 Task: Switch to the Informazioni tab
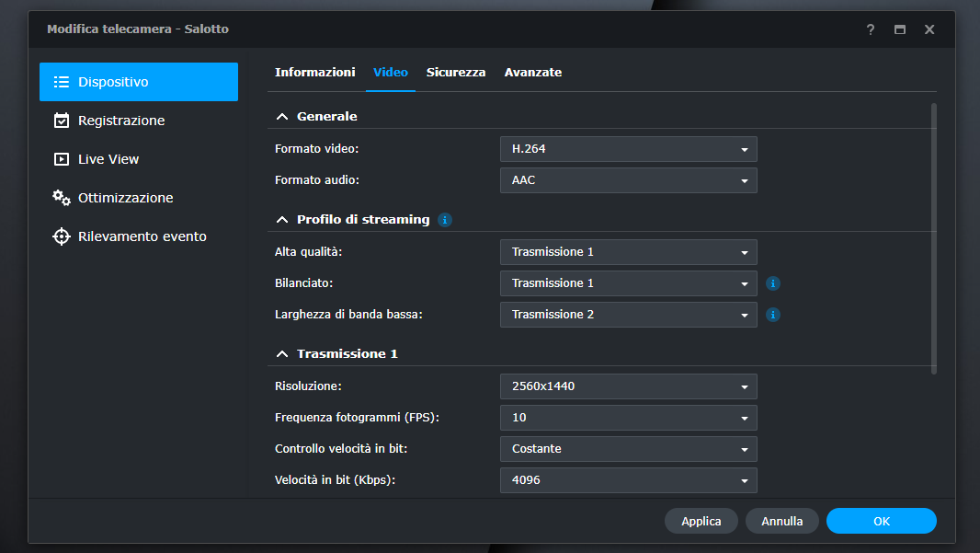315,73
